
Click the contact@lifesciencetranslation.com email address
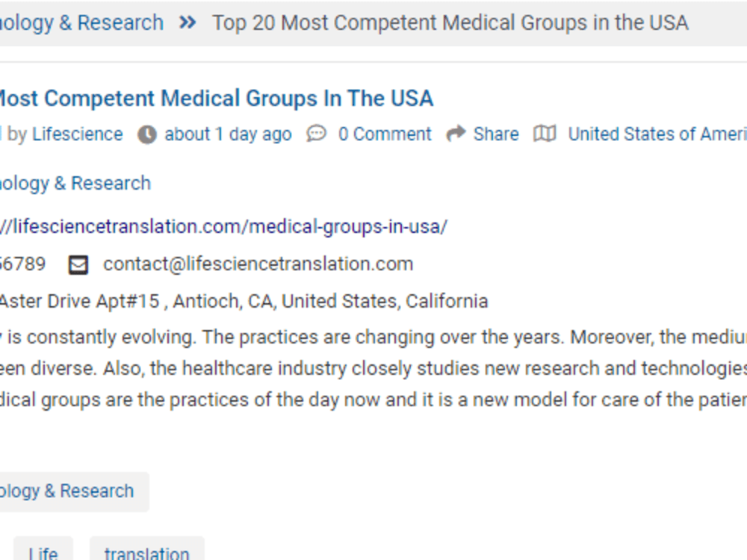click(258, 264)
